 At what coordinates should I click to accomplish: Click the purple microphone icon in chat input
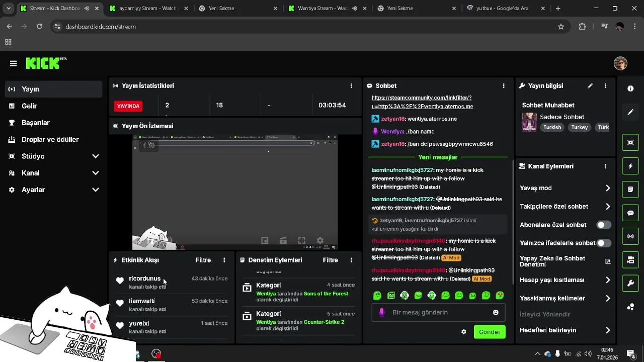coord(382,312)
